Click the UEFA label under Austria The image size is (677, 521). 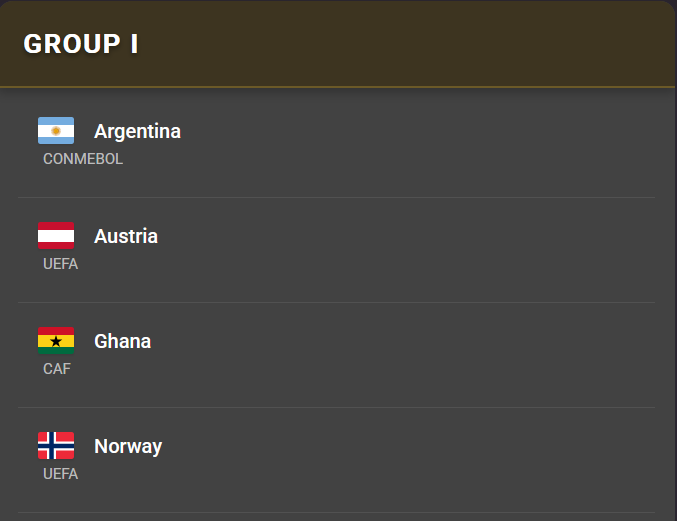(x=60, y=264)
